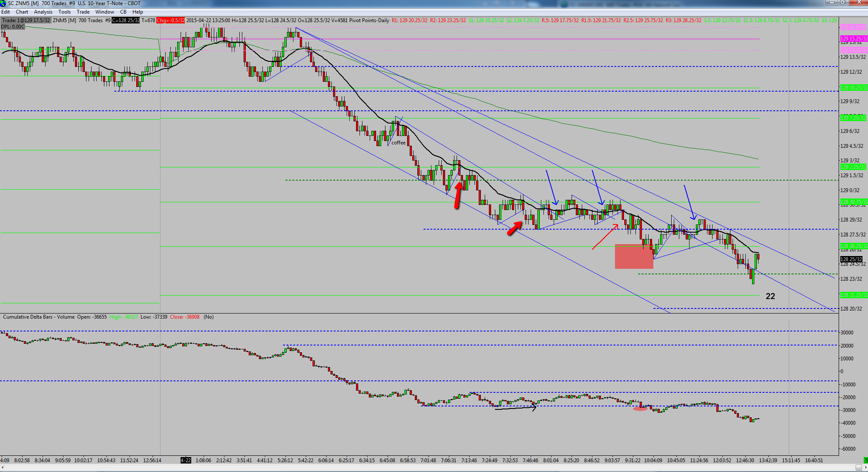868x472 pixels.
Task: Click the '129 12/32' price axis label
Action: coord(851,72)
